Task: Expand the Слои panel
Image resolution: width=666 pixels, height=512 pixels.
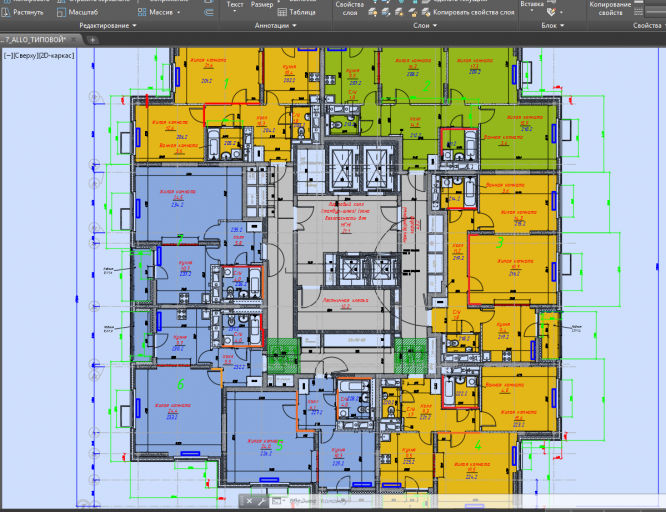Action: pos(425,25)
